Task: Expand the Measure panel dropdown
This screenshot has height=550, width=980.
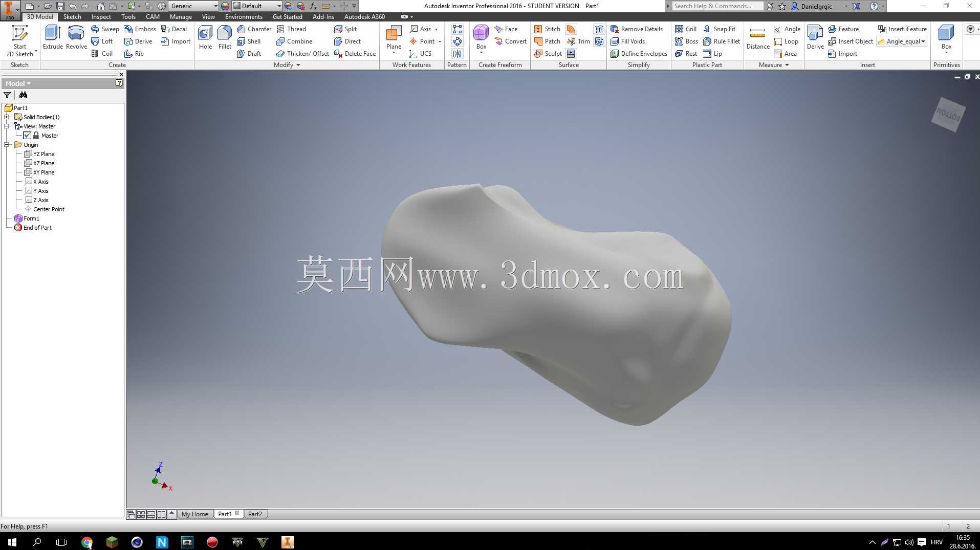Action: point(774,65)
